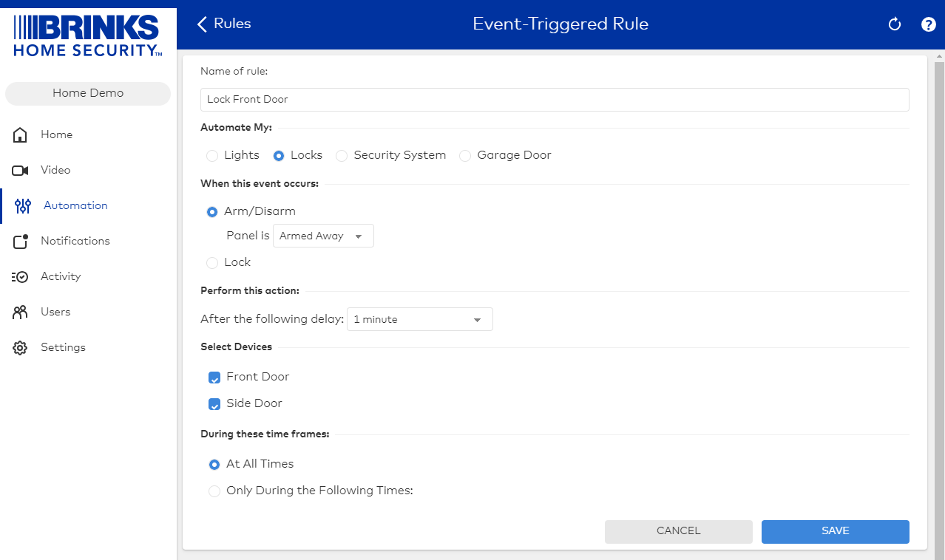Click the Automation sliders icon

[23, 205]
